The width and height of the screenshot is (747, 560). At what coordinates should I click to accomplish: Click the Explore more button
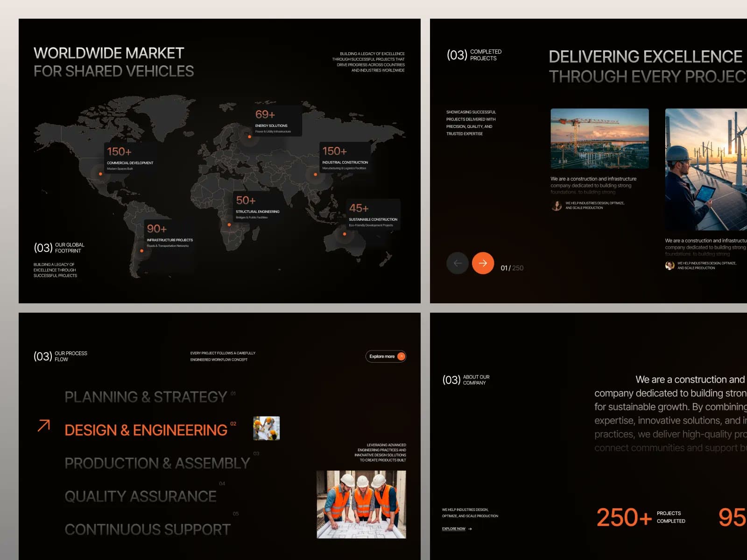click(x=386, y=357)
